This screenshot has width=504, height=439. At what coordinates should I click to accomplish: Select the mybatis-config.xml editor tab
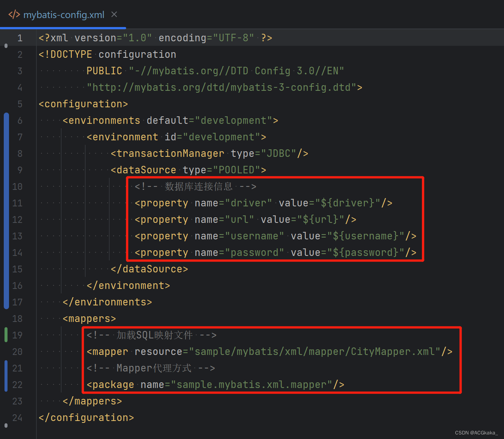[63, 15]
